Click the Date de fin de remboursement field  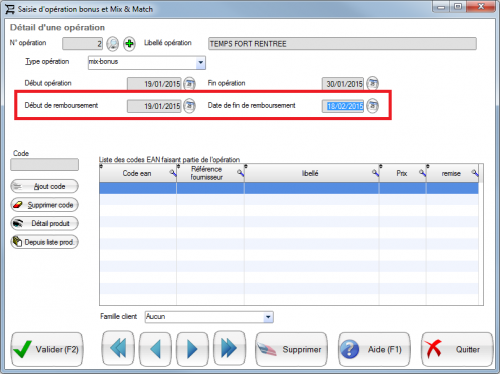pyautogui.click(x=343, y=106)
